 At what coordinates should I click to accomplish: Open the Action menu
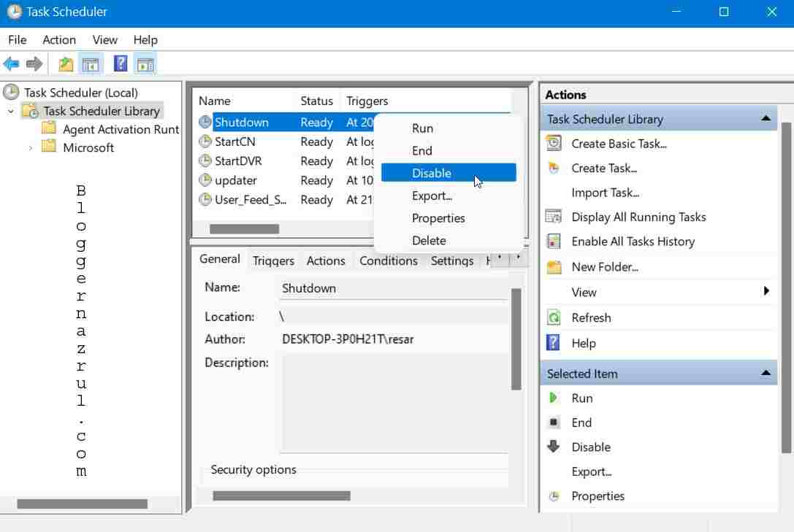coord(59,39)
